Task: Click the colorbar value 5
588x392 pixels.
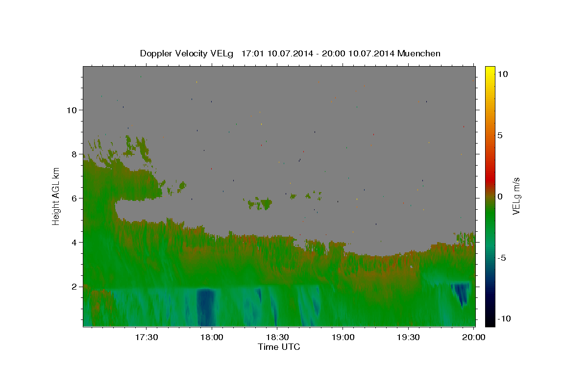Action: [x=500, y=135]
